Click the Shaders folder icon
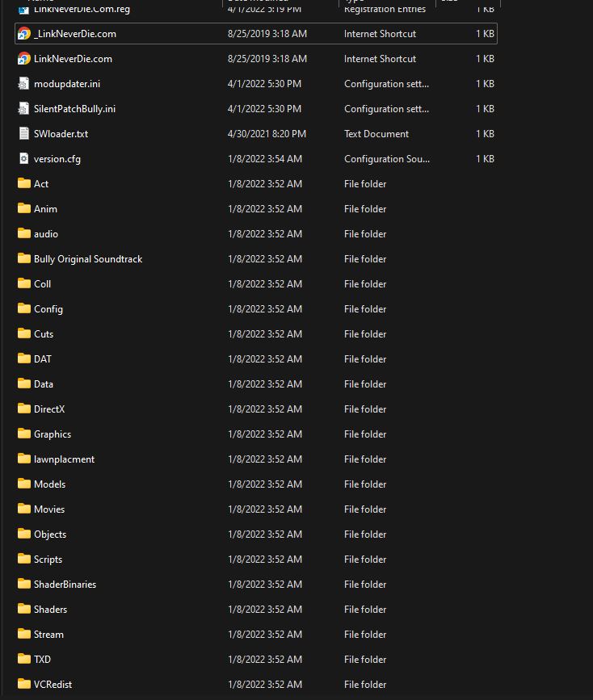This screenshot has width=593, height=700. click(24, 609)
